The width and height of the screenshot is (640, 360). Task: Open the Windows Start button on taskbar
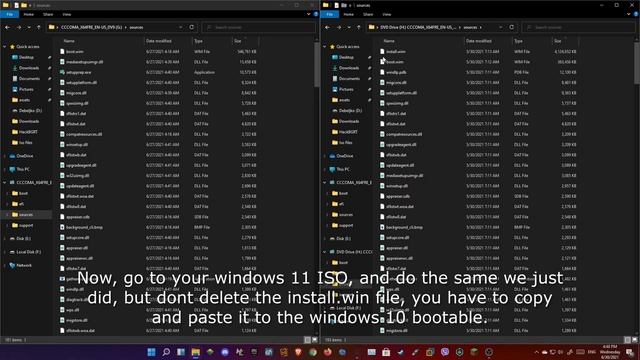click(x=151, y=352)
